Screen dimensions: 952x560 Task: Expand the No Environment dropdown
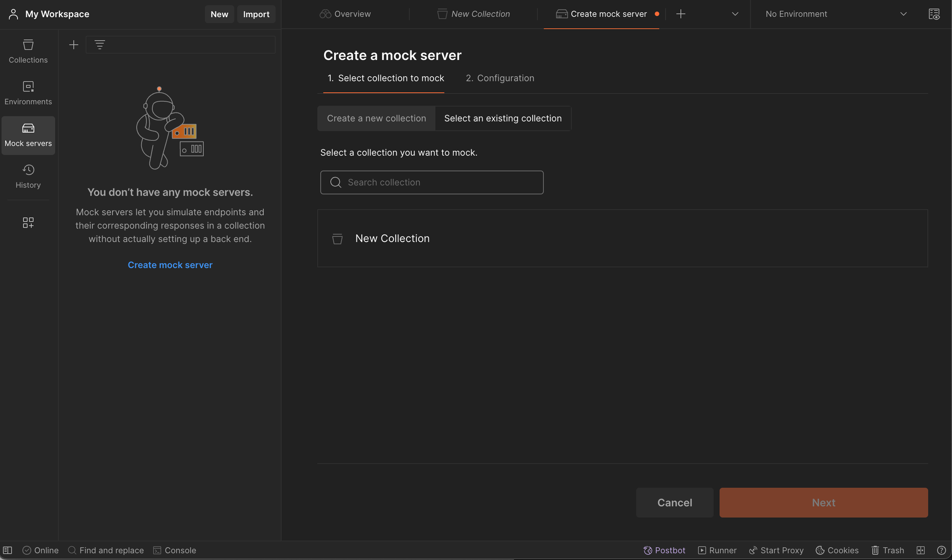pos(835,14)
